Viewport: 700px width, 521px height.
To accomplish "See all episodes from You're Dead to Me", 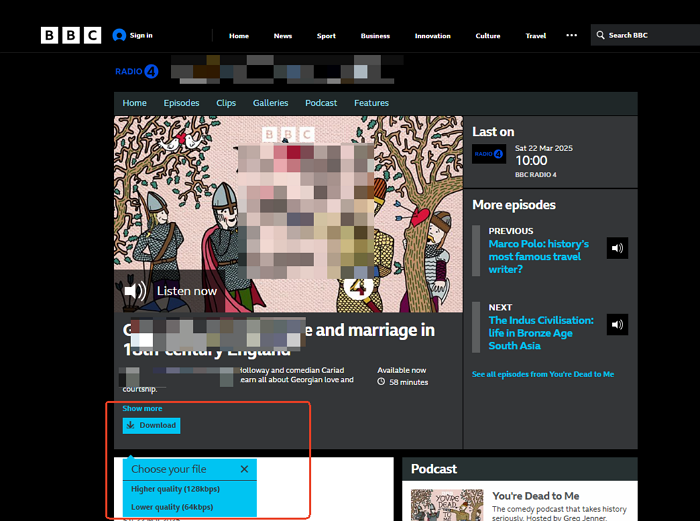I will pyautogui.click(x=543, y=374).
